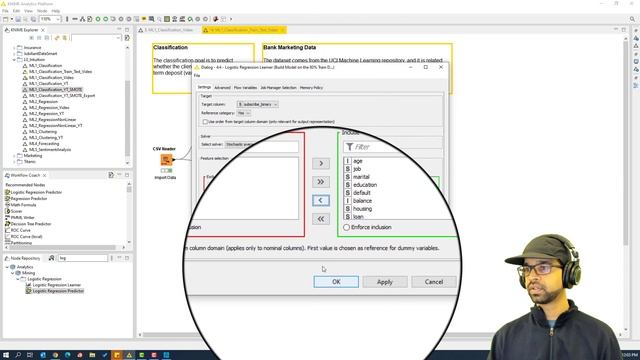Select the magnified Enforce inclusion radio button

(x=347, y=227)
